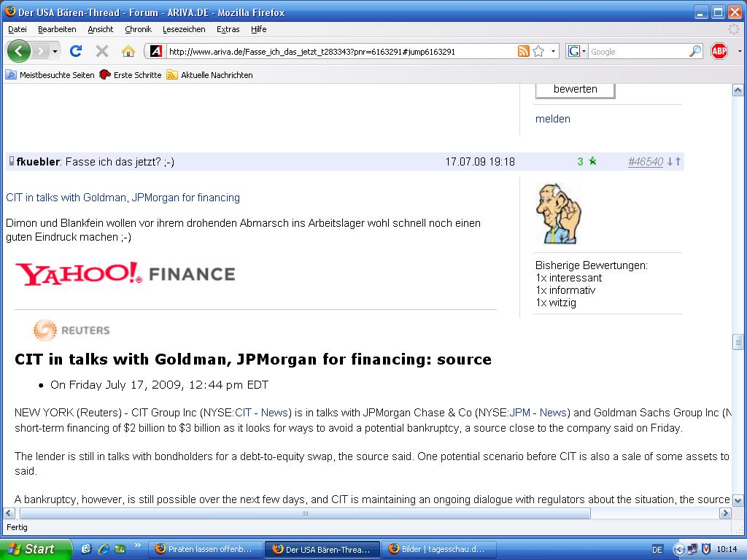Viewport: 747px width, 560px height.
Task: Click the green Back navigation arrow
Action: [19, 51]
